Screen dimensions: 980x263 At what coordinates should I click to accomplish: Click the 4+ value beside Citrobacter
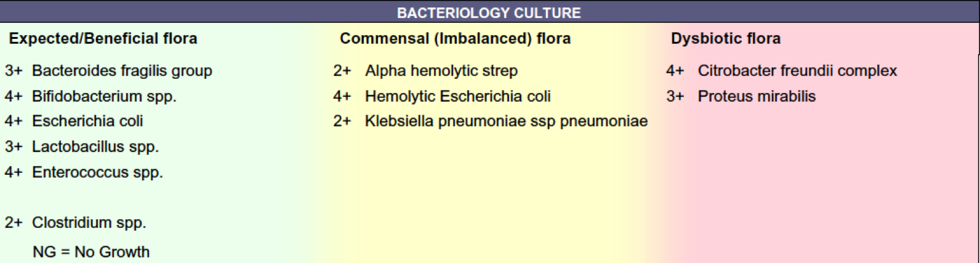pos(675,71)
